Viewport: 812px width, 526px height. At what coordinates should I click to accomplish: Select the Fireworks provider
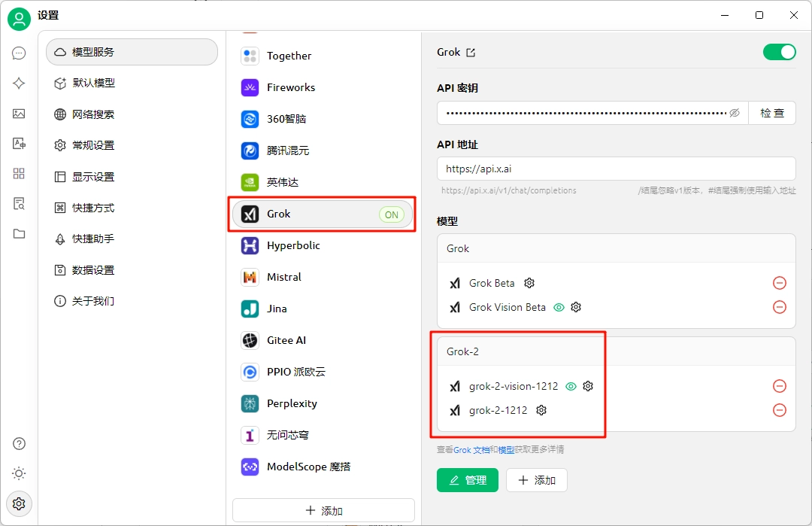pos(323,87)
